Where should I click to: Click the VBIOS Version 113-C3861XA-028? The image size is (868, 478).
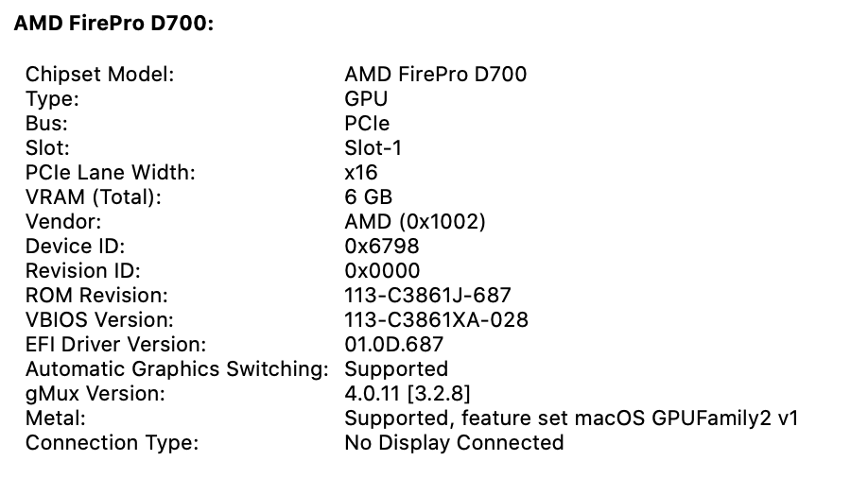pyautogui.click(x=436, y=320)
